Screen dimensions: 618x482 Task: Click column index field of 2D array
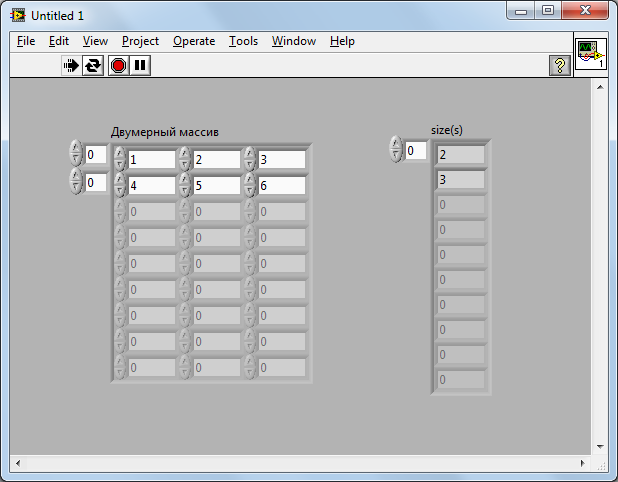(x=96, y=182)
